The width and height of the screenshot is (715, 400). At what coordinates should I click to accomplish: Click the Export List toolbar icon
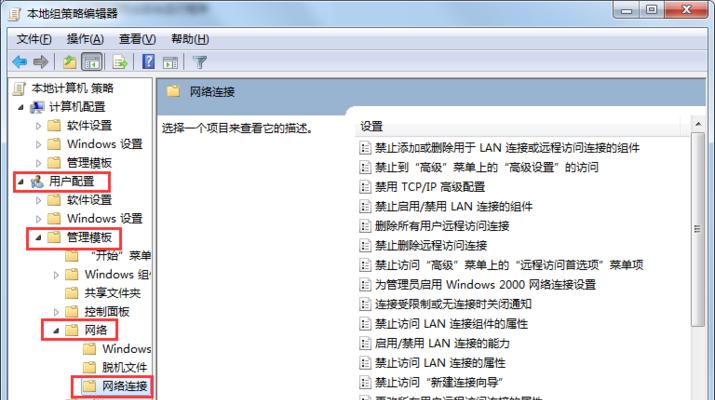point(120,62)
